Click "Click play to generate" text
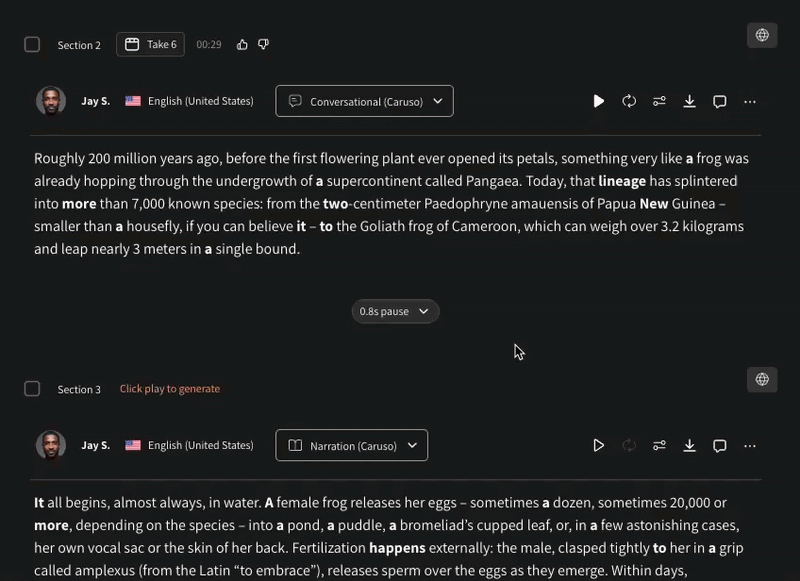The height and width of the screenshot is (581, 800). coord(170,389)
